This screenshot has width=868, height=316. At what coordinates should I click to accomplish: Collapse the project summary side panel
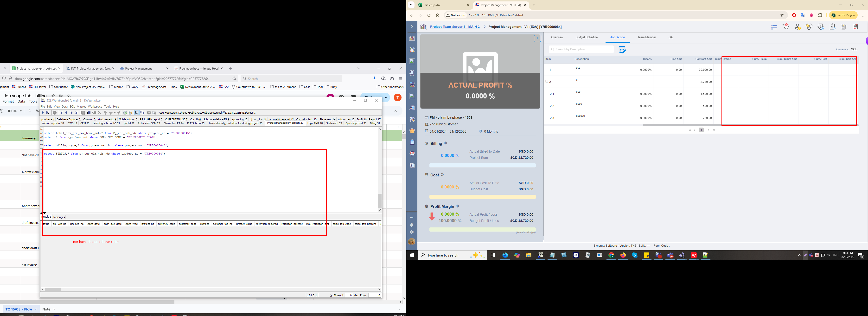pyautogui.click(x=537, y=39)
